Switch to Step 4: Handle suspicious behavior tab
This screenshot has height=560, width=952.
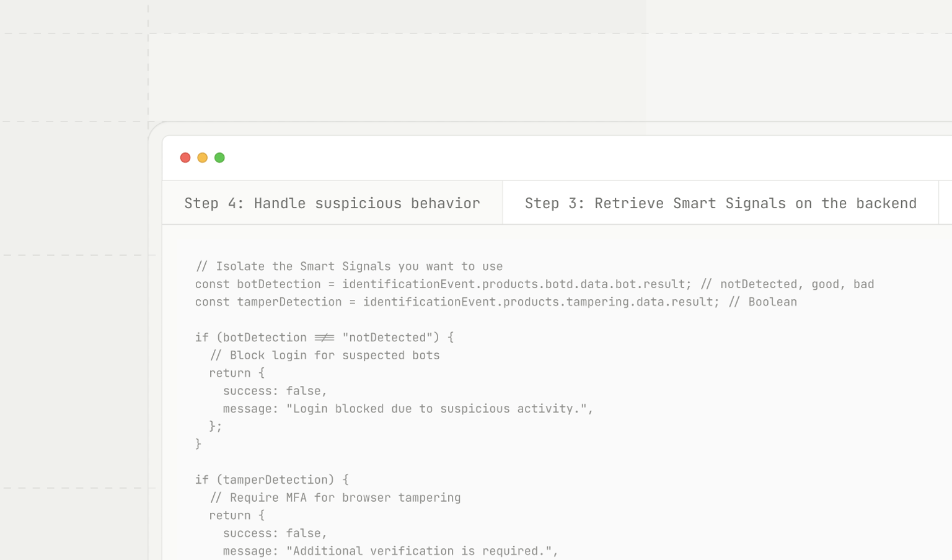(332, 203)
